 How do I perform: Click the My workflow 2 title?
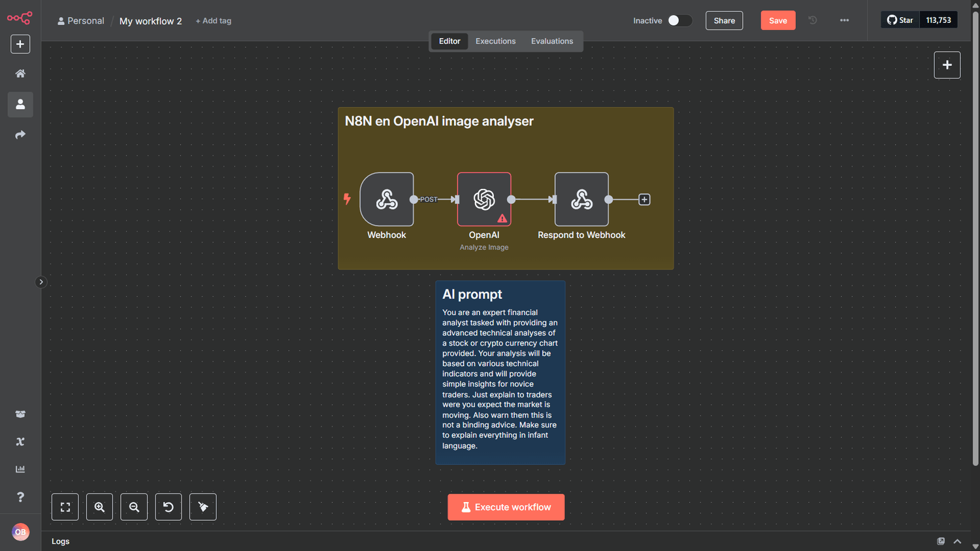(x=151, y=21)
